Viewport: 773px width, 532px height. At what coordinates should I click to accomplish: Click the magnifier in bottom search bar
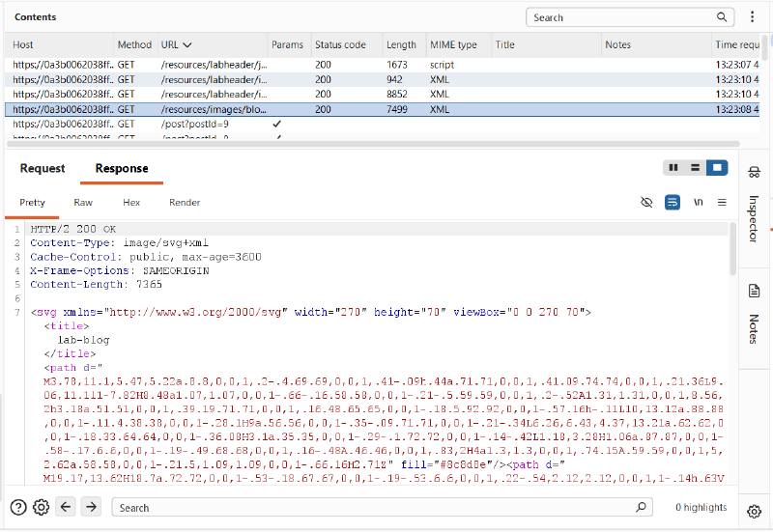[641, 506]
